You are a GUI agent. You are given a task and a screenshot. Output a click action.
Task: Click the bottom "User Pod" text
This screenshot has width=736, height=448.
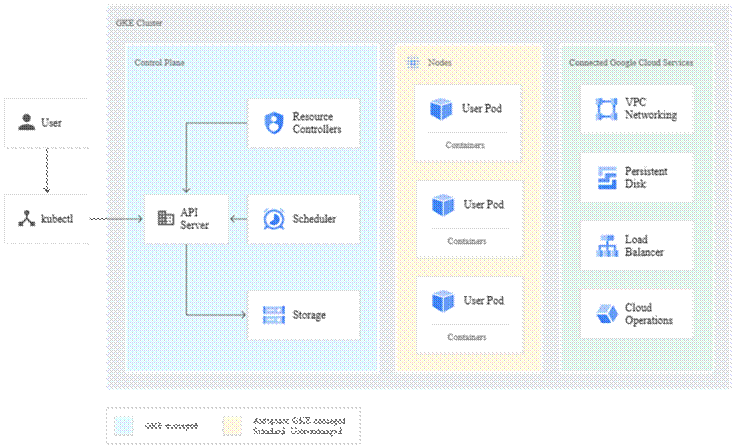click(483, 301)
